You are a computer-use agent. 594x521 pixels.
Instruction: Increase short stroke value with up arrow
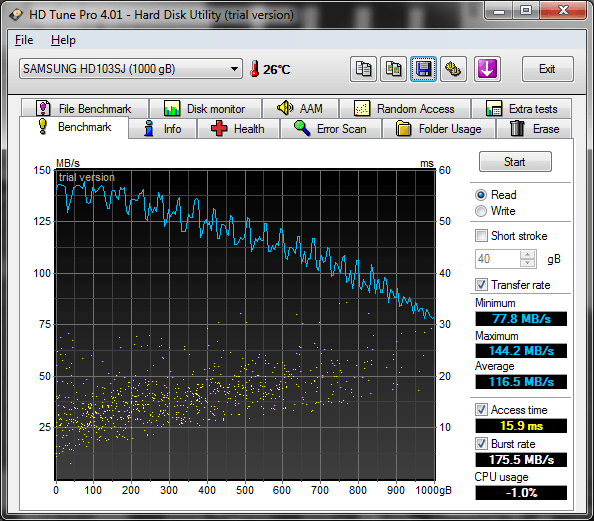[527, 255]
